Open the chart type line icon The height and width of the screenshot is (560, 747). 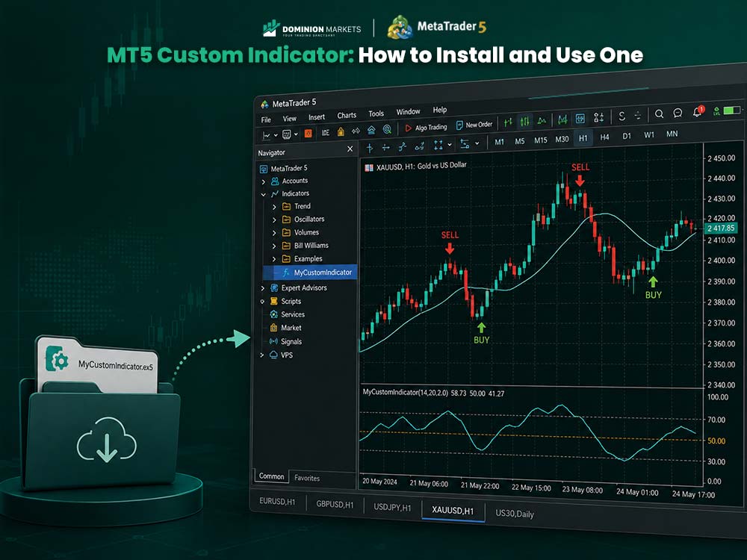point(267,136)
